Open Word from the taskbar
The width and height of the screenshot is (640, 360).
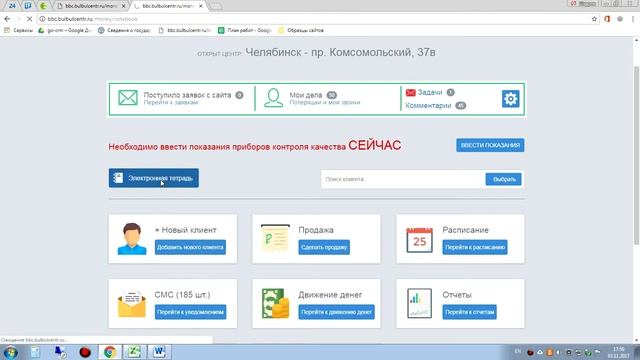point(159,352)
